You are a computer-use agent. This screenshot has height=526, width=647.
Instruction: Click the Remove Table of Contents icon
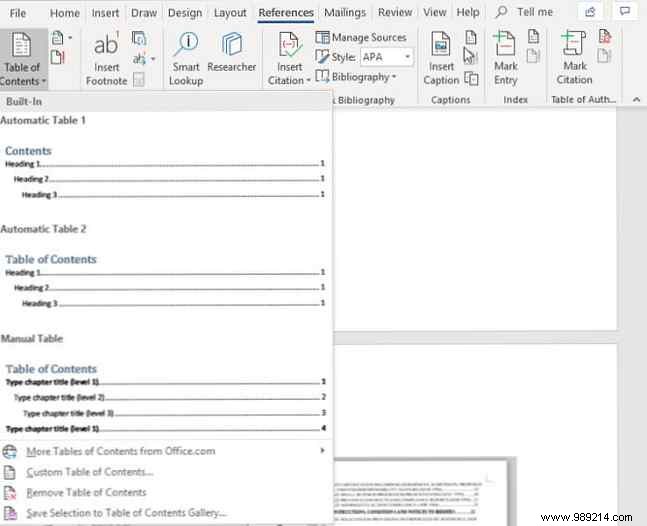pyautogui.click(x=9, y=493)
